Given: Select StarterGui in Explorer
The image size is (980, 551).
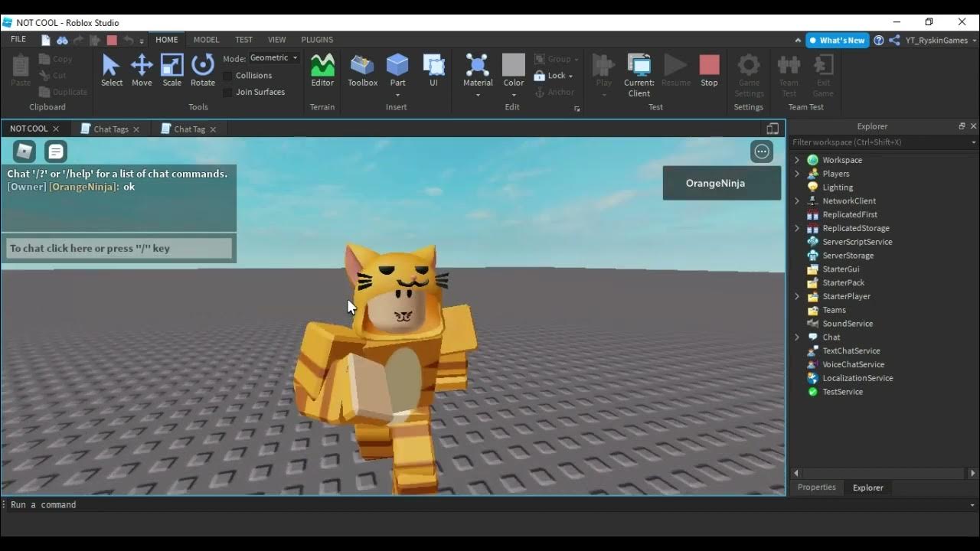Looking at the screenshot, I should (x=840, y=269).
